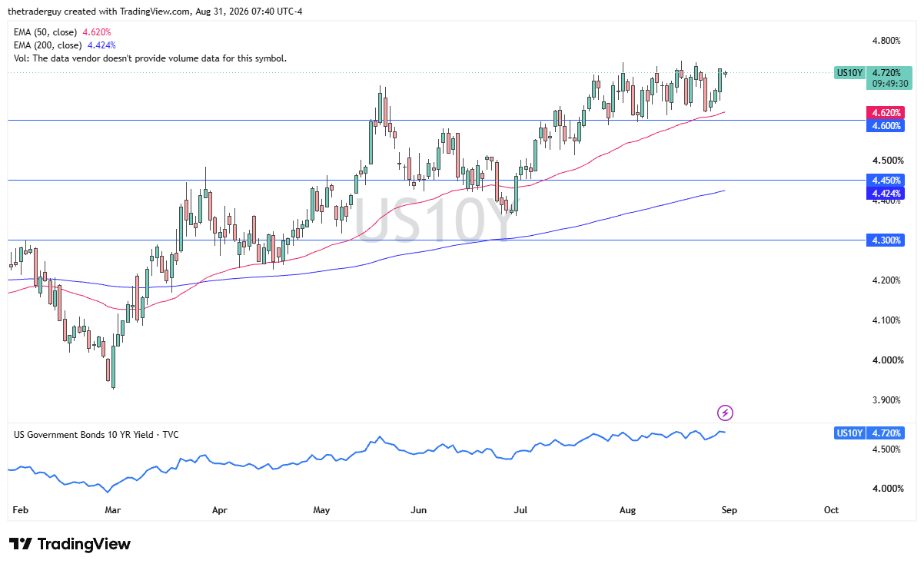Click the Apr label on time axis

(220, 509)
